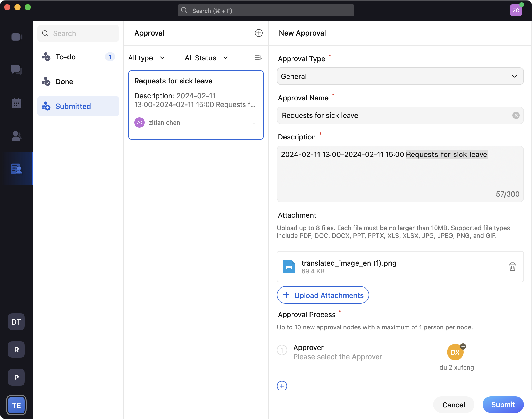Add a new approval node

point(282,386)
